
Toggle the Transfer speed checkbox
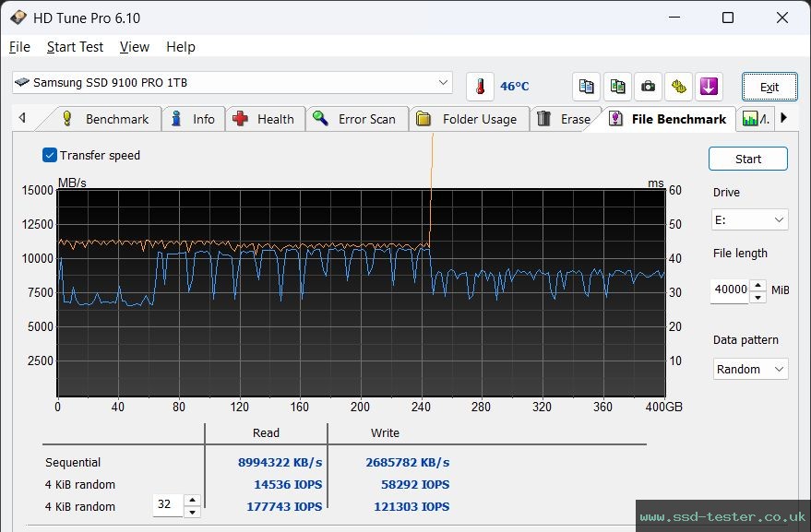tap(49, 155)
